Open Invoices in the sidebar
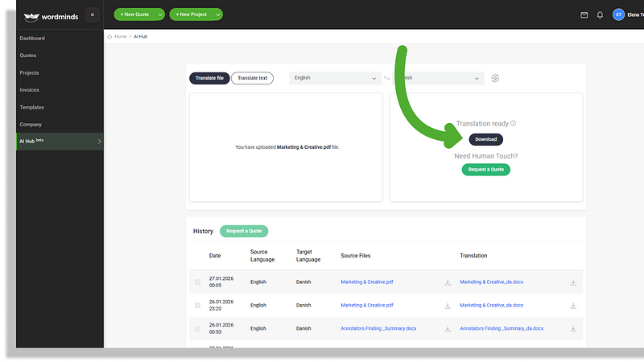Image resolution: width=644 pixels, height=362 pixels. (29, 90)
